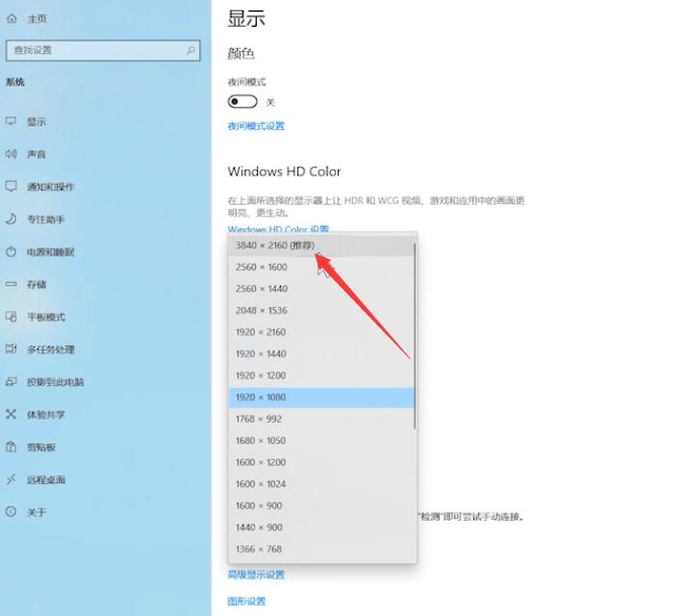The height and width of the screenshot is (616, 684).
Task: Select resolution 1600 × 1200
Action: (x=321, y=462)
